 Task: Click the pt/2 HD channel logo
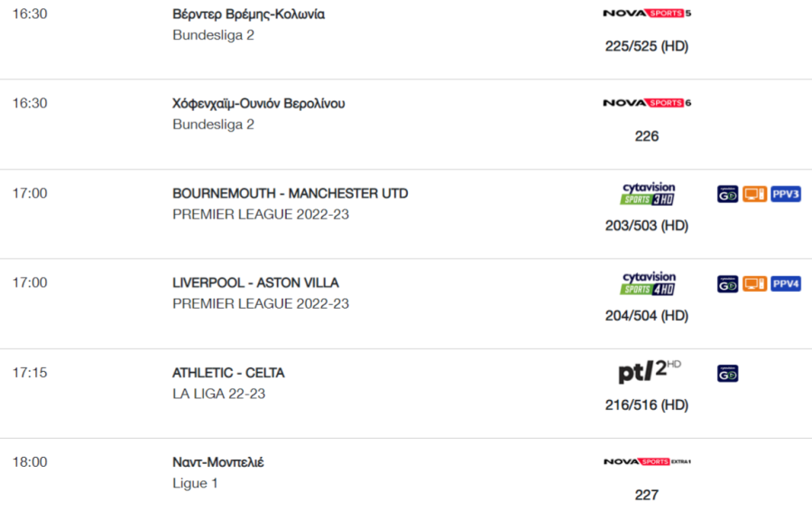[650, 371]
